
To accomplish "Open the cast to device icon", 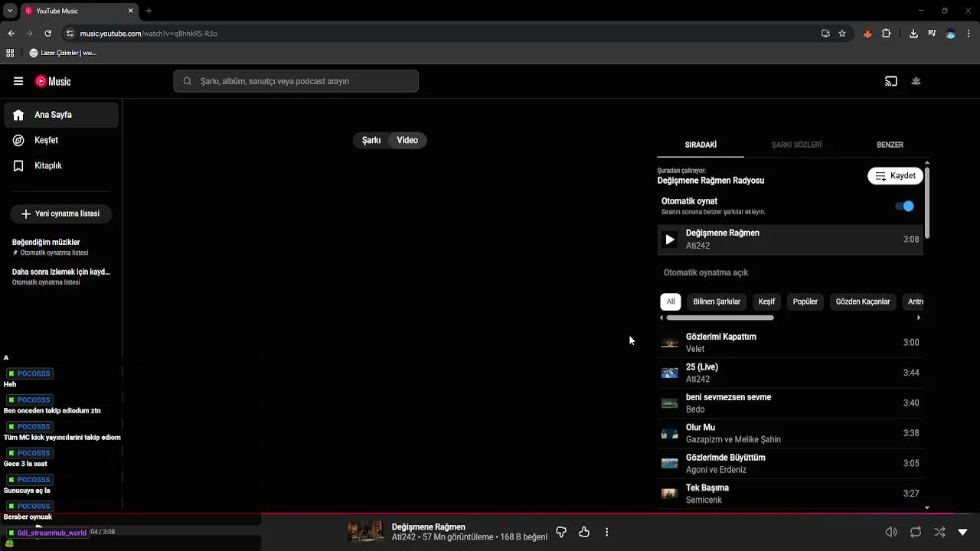I will coord(891,81).
